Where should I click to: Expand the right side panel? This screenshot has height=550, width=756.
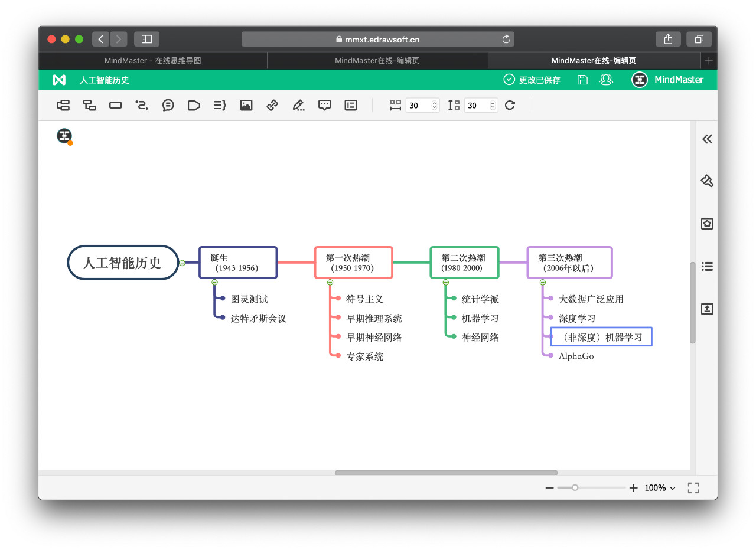pos(707,139)
